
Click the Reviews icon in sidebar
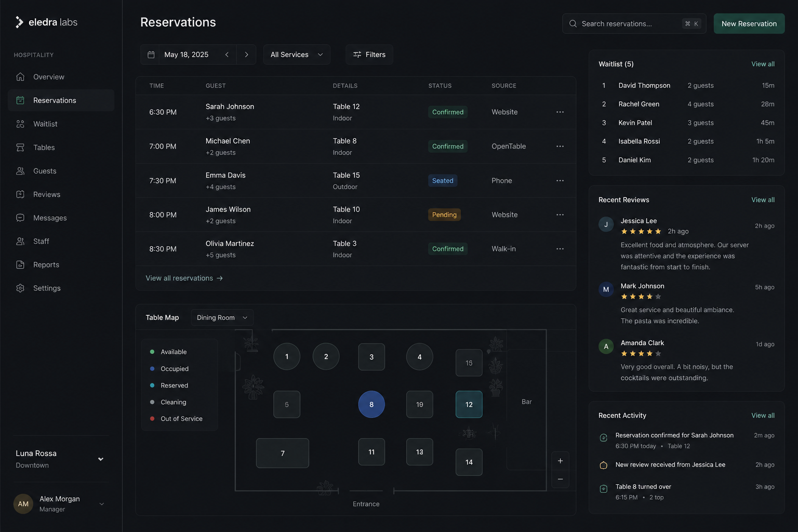coord(20,194)
